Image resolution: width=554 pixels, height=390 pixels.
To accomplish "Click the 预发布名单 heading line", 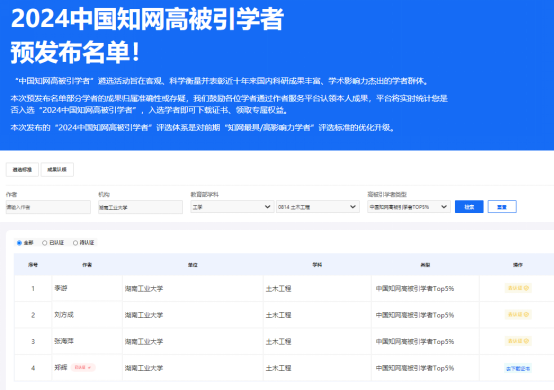I will click(75, 52).
